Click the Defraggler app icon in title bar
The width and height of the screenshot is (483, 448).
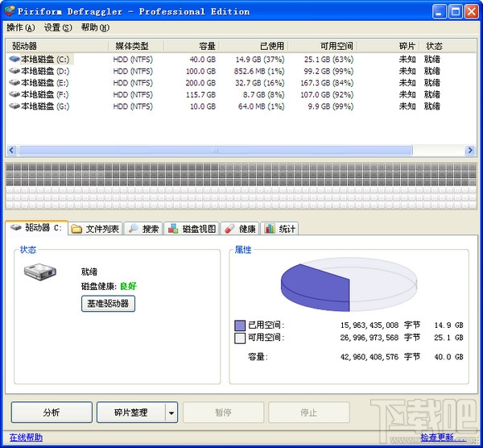pyautogui.click(x=9, y=11)
